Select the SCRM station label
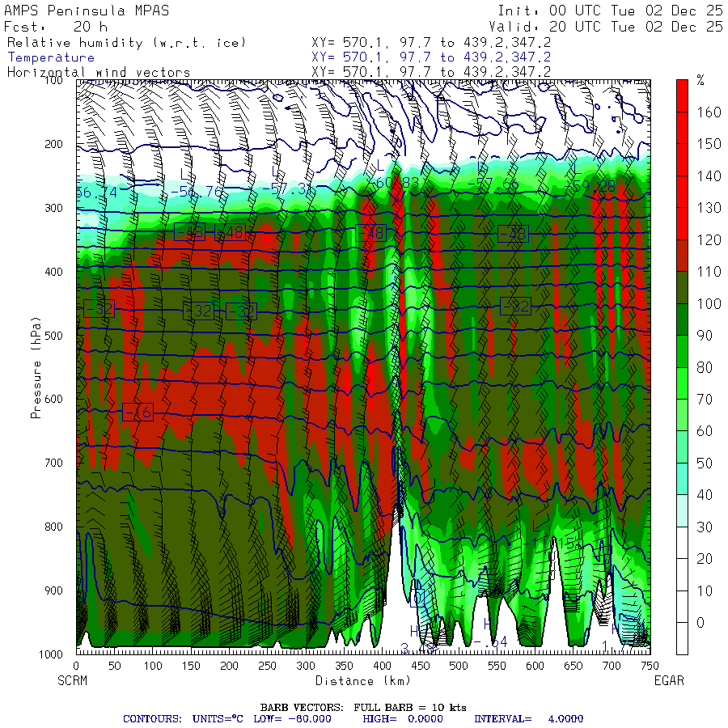 (x=73, y=680)
